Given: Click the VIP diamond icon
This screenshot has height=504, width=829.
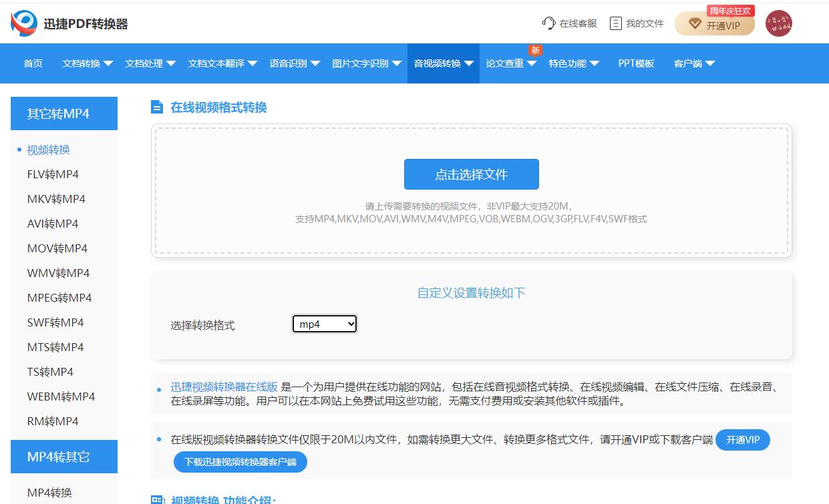Looking at the screenshot, I should tap(695, 24).
